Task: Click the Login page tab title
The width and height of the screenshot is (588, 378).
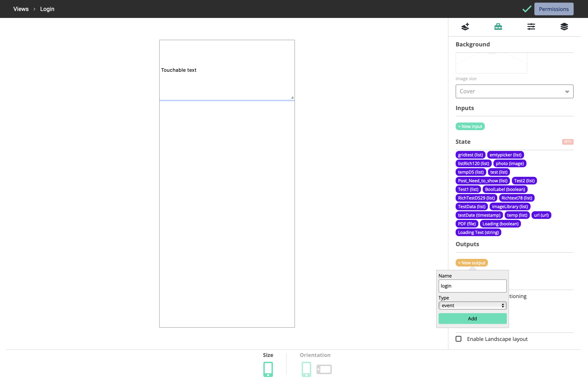Action: tap(47, 9)
